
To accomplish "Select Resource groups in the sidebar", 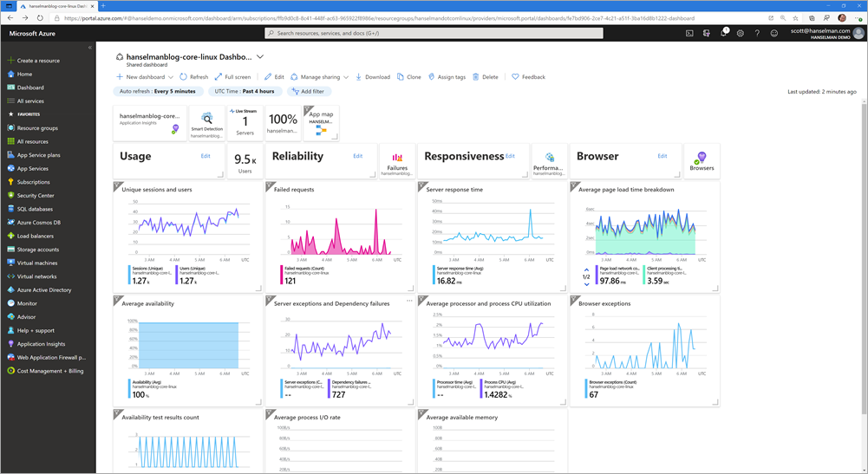I will point(37,128).
